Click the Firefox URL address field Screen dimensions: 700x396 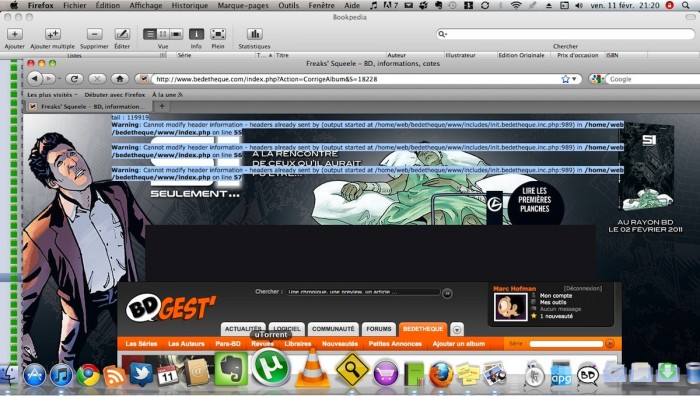355,79
